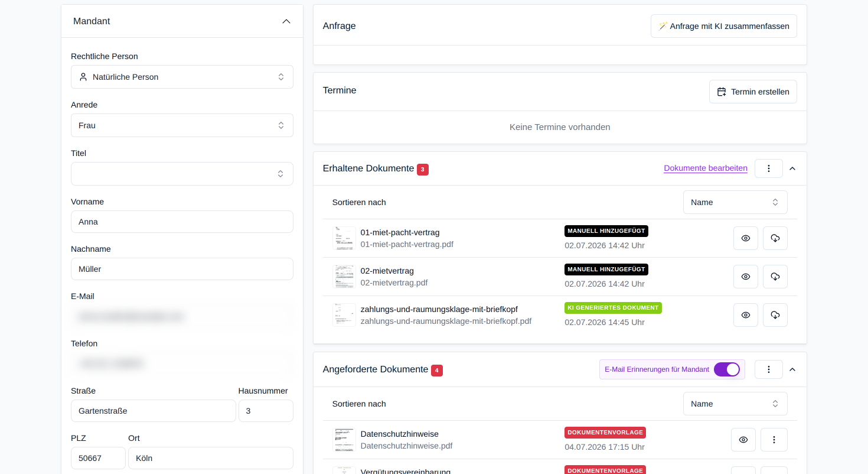Click the Termin erstellen button

pyautogui.click(x=753, y=92)
